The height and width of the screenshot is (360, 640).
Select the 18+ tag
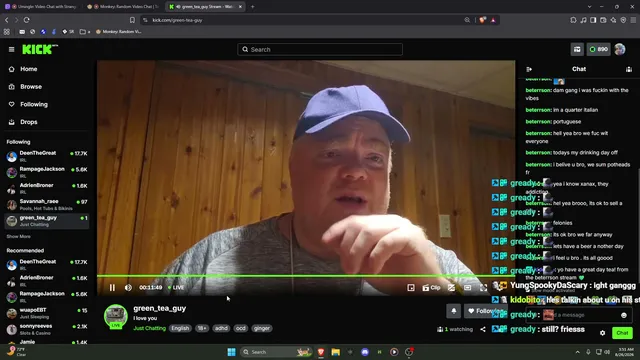pyautogui.click(x=202, y=328)
